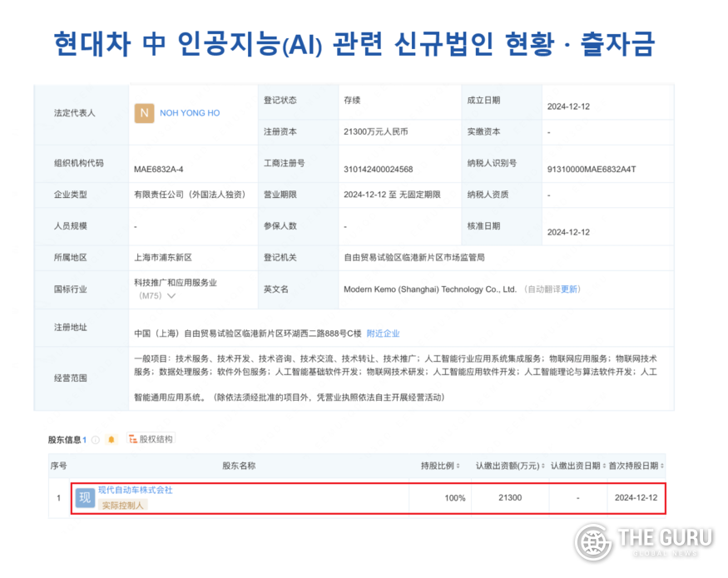Select the 21300万元人民币 registered capital value
The width and height of the screenshot is (728, 578).
click(376, 132)
